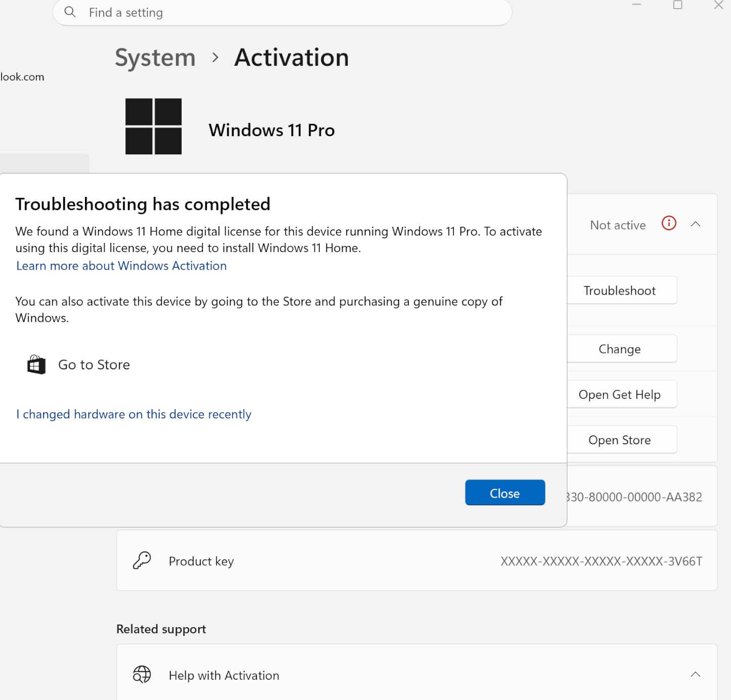Screen dimensions: 731x700
Task: Click the search magnifier icon
Action: tap(70, 12)
